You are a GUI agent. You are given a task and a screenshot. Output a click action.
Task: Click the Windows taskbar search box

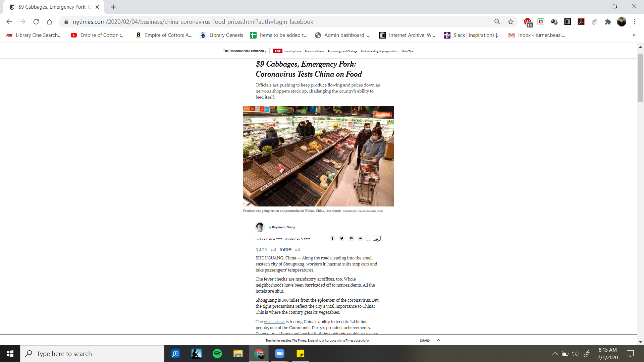coord(92,354)
